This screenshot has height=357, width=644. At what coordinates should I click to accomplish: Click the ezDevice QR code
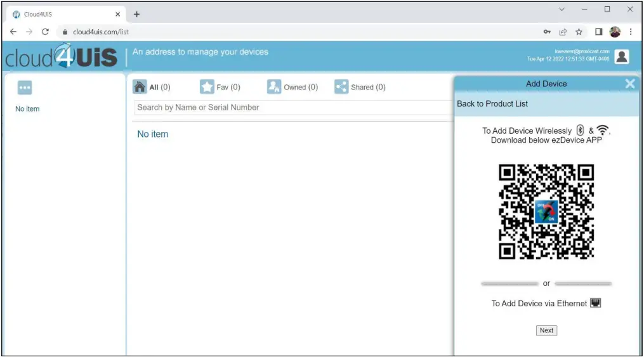tap(546, 212)
